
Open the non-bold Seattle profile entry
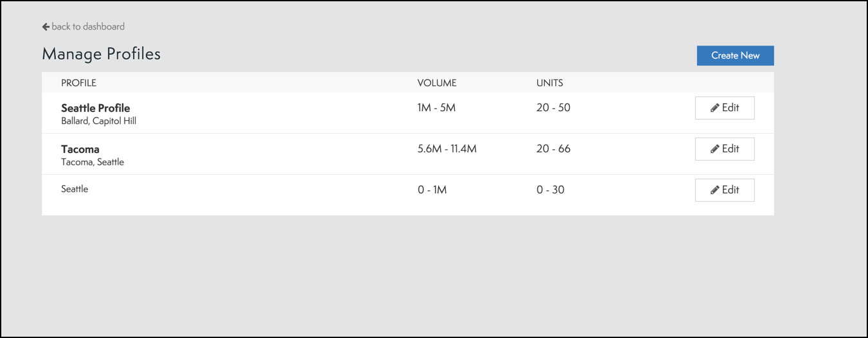[75, 189]
